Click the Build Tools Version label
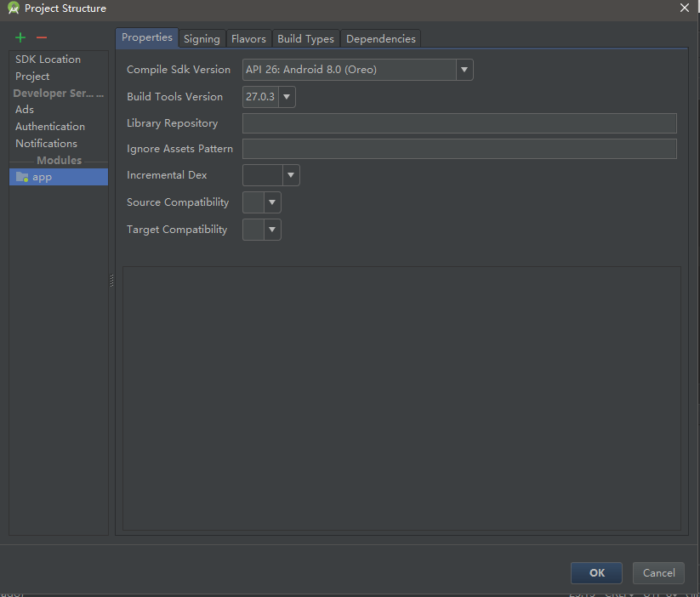This screenshot has height=597, width=700. 174,97
